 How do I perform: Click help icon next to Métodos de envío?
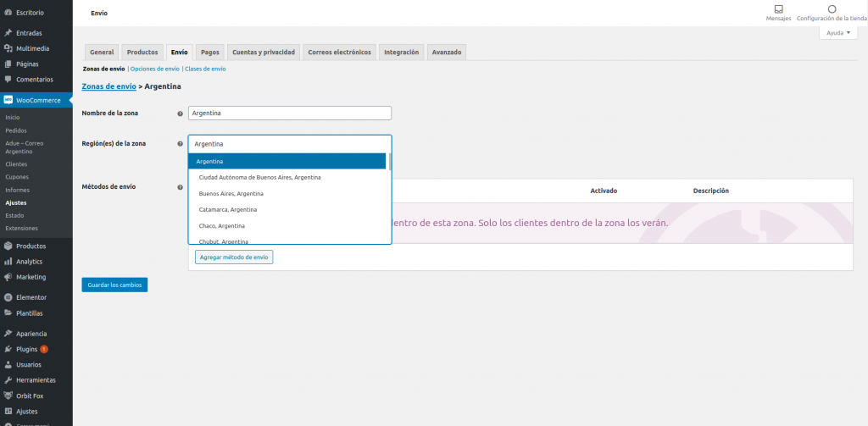[180, 187]
